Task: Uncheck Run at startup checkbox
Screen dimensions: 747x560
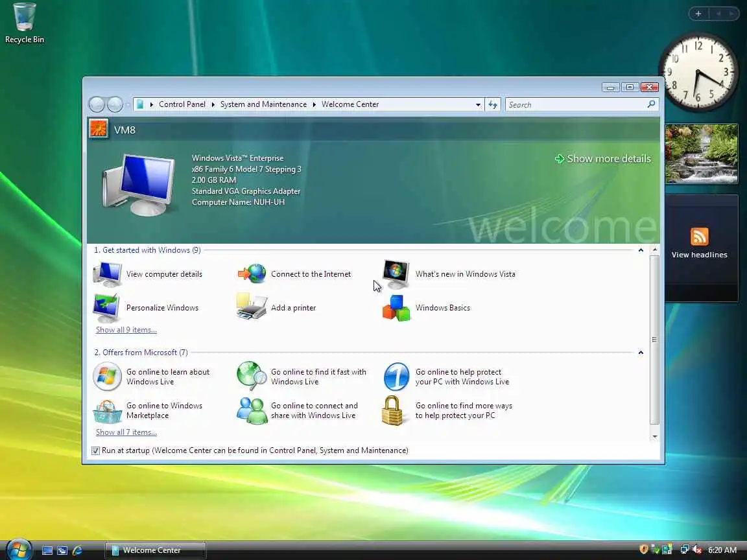Action: [95, 450]
